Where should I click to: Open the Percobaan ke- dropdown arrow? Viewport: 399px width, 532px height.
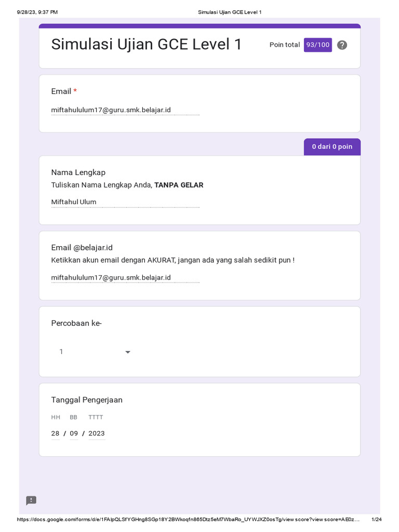click(x=128, y=352)
